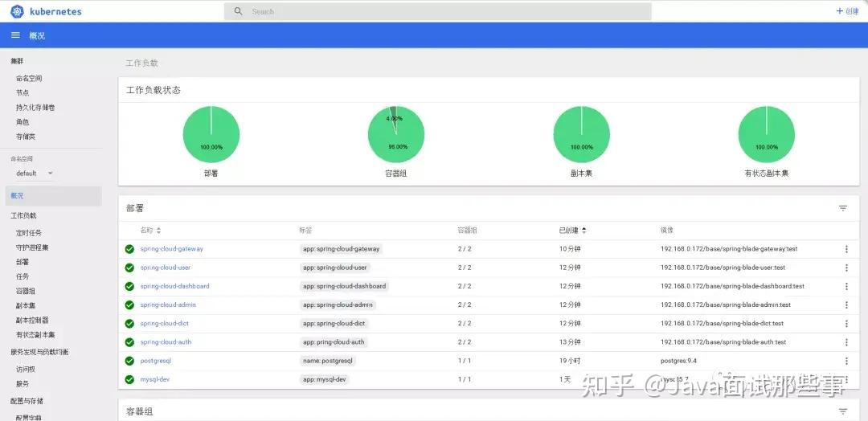This screenshot has width=868, height=421.
Task: Go to 部署 in sidebar
Action: (23, 262)
